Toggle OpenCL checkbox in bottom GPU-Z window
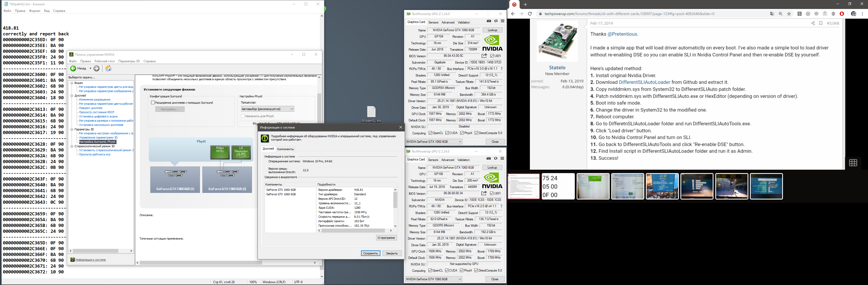 tap(430, 270)
